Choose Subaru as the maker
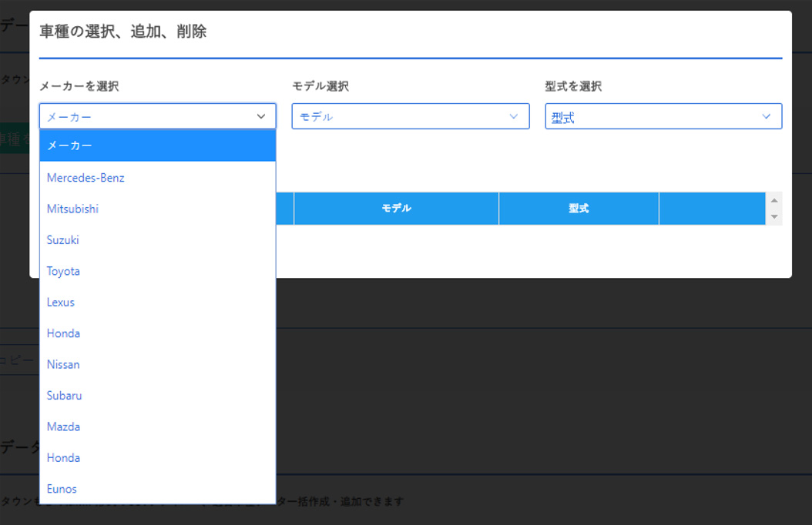Screen dimensions: 812x525 (157, 395)
